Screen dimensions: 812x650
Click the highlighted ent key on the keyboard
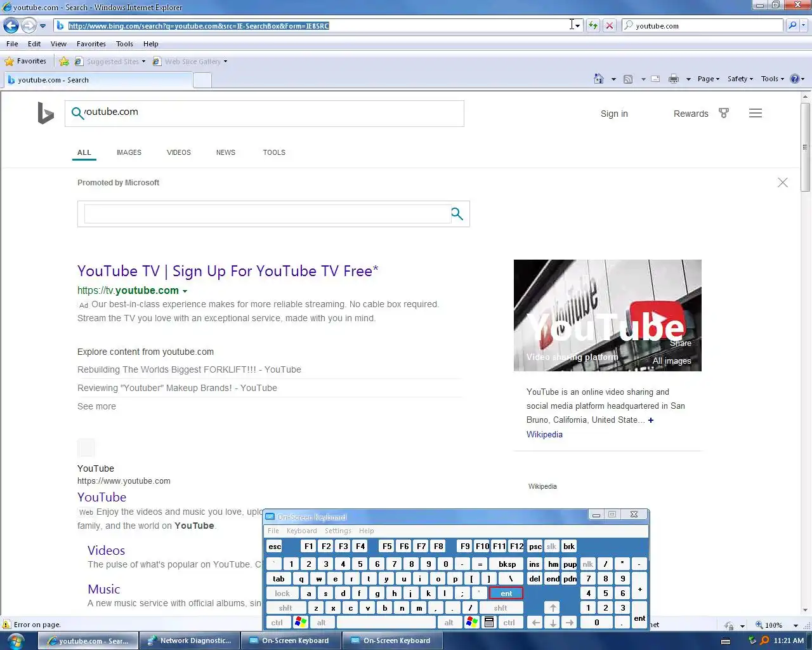[506, 594]
